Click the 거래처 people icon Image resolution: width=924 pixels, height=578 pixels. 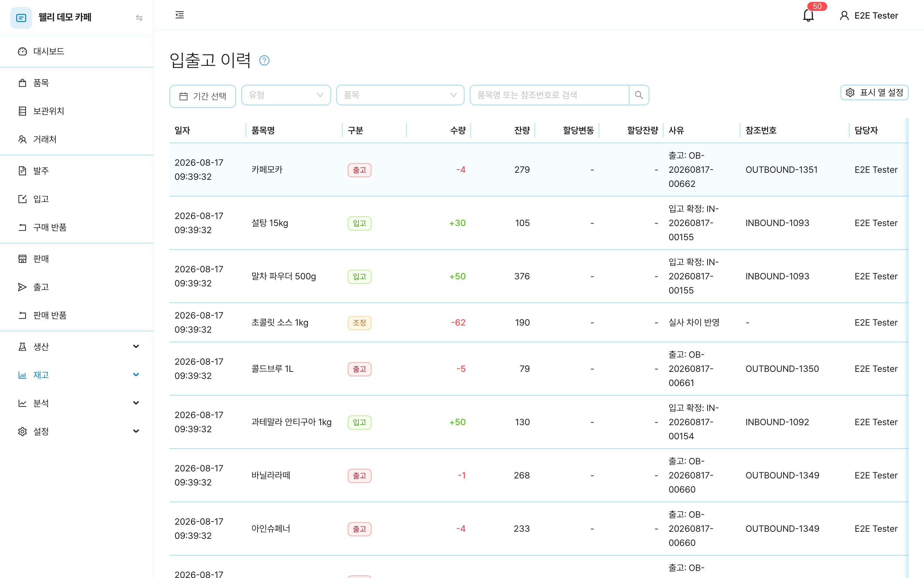point(22,140)
